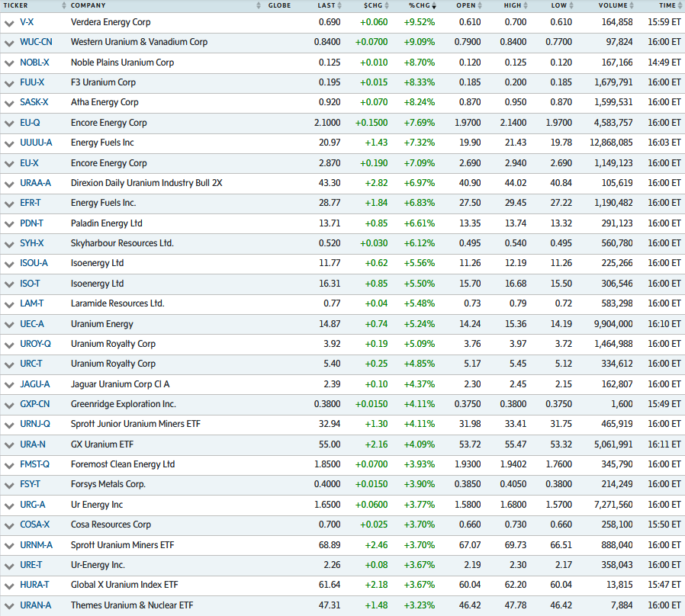Sort by the OPEN column arrows

480,5
